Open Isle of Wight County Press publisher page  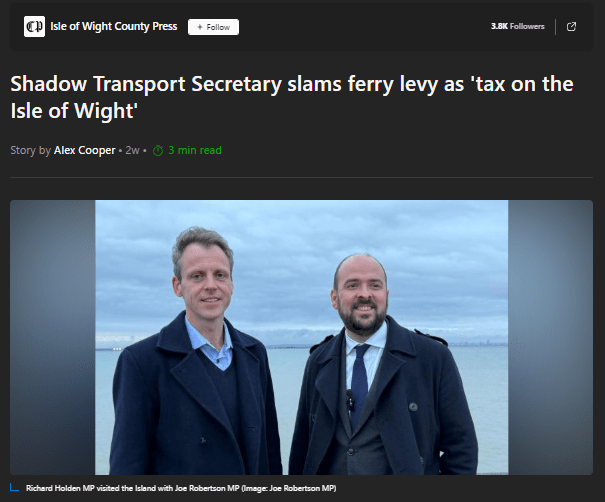[x=114, y=26]
